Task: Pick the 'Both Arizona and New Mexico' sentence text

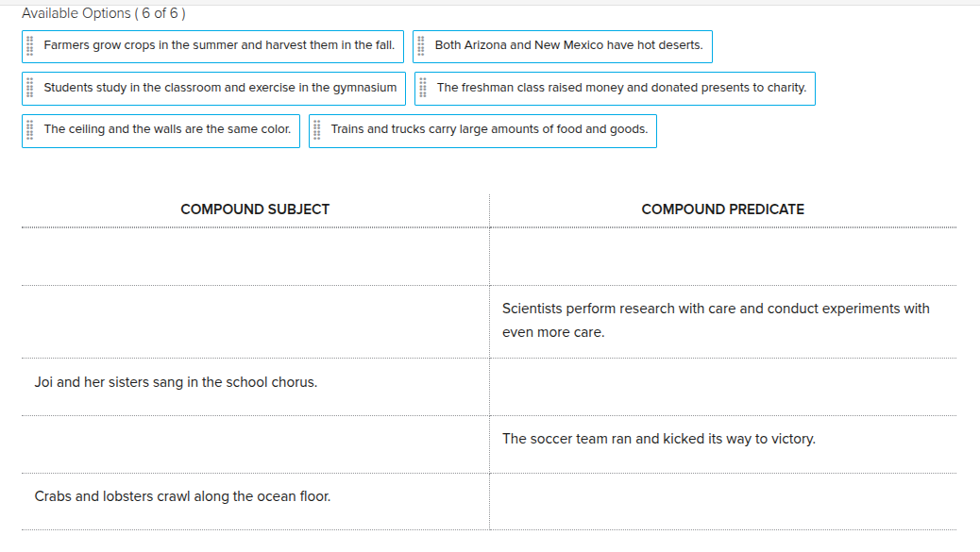Action: coord(568,45)
